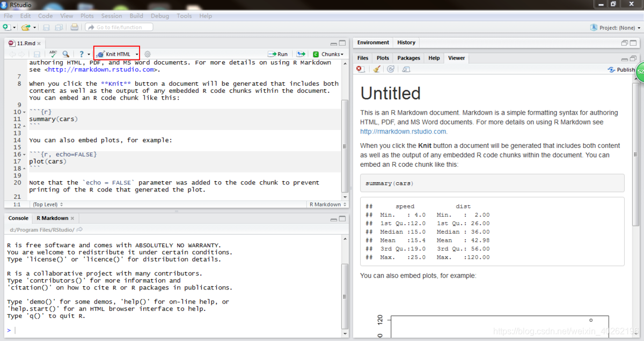Viewport: 644px width, 341px height.
Task: Click the Save icon in main toolbar
Action: tap(47, 27)
